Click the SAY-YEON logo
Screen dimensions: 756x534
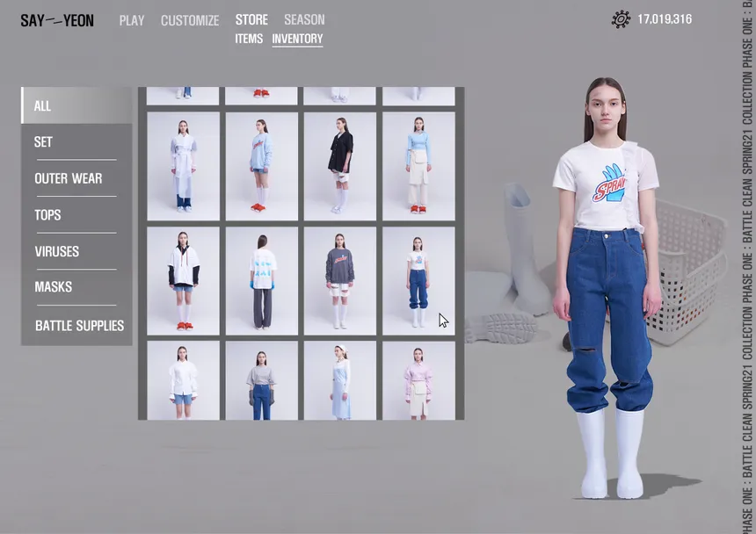click(57, 20)
